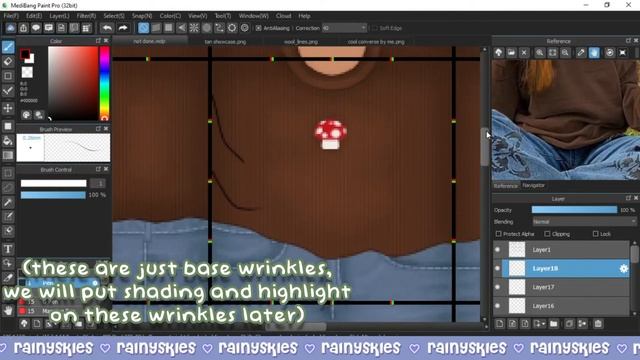The width and height of the screenshot is (640, 360).
Task: Close the image in Reference panel
Action: pyautogui.click(x=524, y=53)
